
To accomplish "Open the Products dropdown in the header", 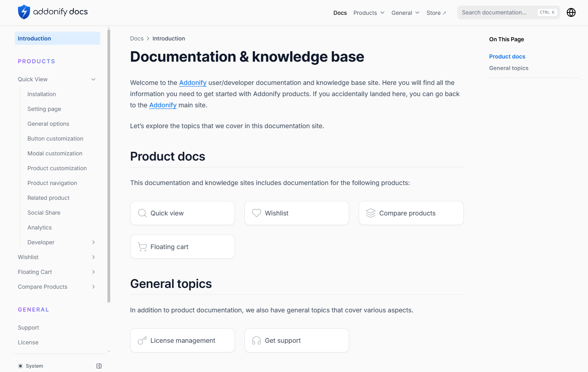I will (x=368, y=12).
